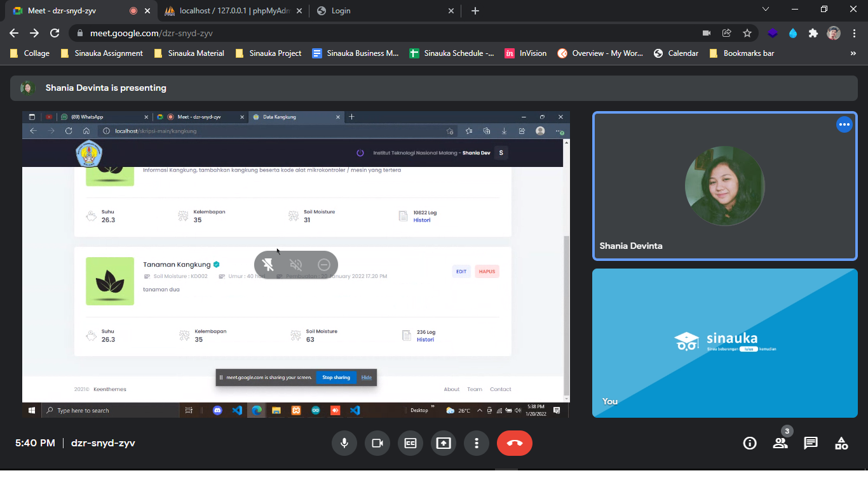The image size is (868, 499).
Task: Click the Present now screen icon
Action: click(444, 443)
